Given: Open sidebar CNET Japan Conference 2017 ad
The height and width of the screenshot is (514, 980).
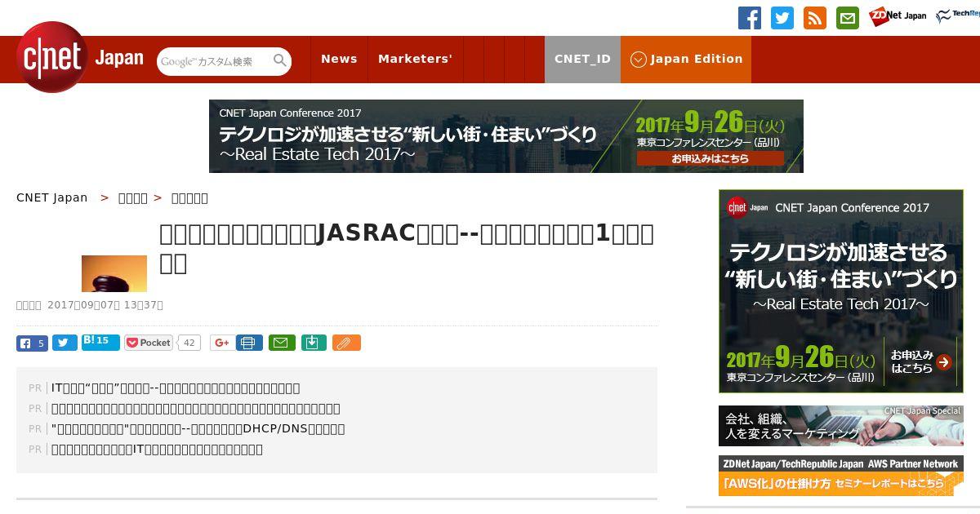Looking at the screenshot, I should point(841,291).
